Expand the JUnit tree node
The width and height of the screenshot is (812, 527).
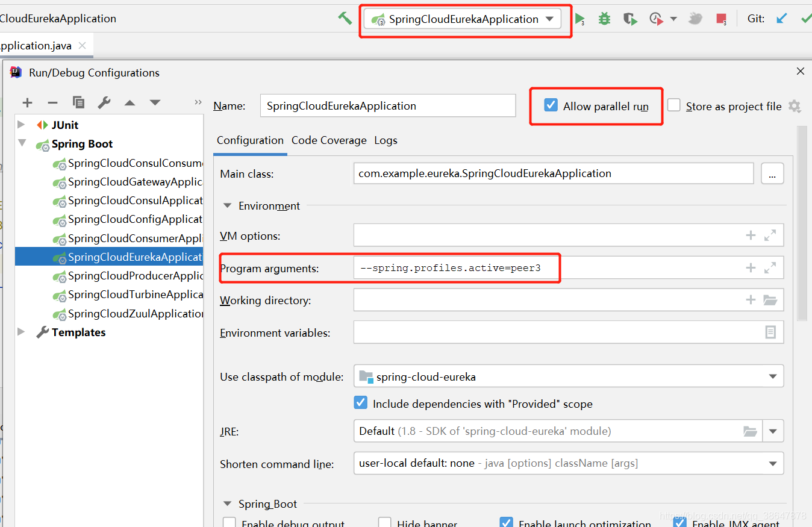[22, 125]
